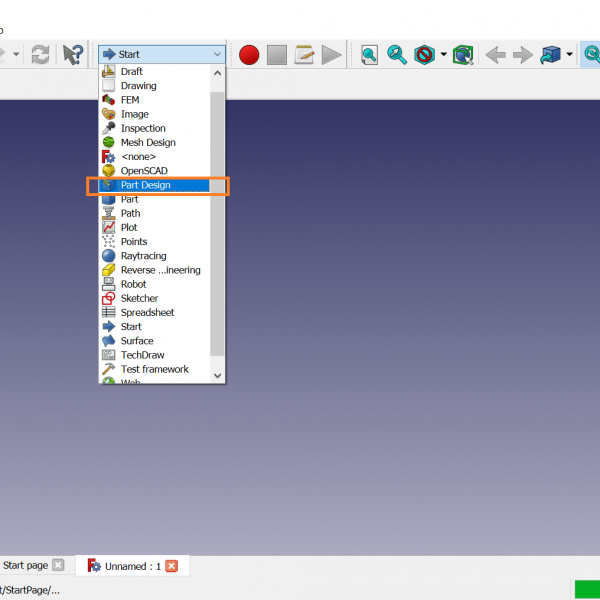Close the Unnamed : 1 document tab
This screenshot has width=600, height=600.
[x=171, y=566]
